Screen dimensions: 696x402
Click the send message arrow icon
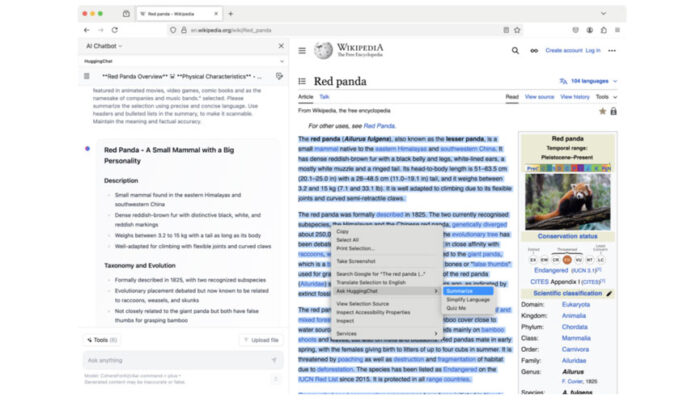click(x=274, y=360)
